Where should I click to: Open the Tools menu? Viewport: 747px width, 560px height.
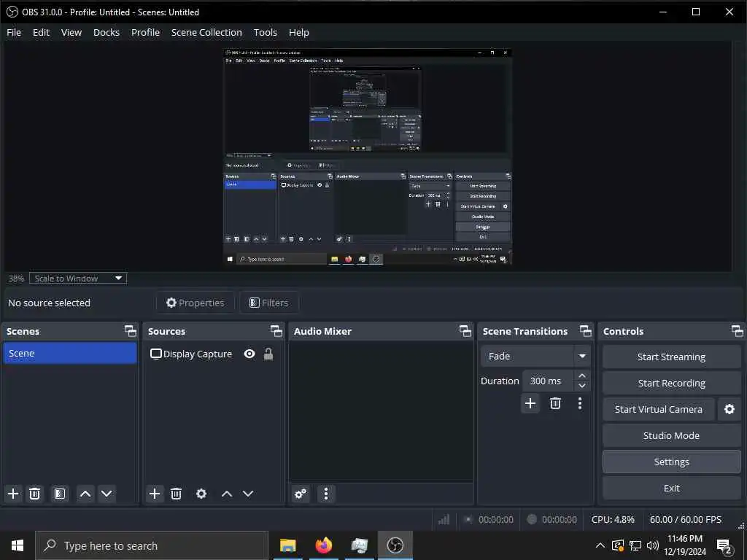pyautogui.click(x=266, y=32)
